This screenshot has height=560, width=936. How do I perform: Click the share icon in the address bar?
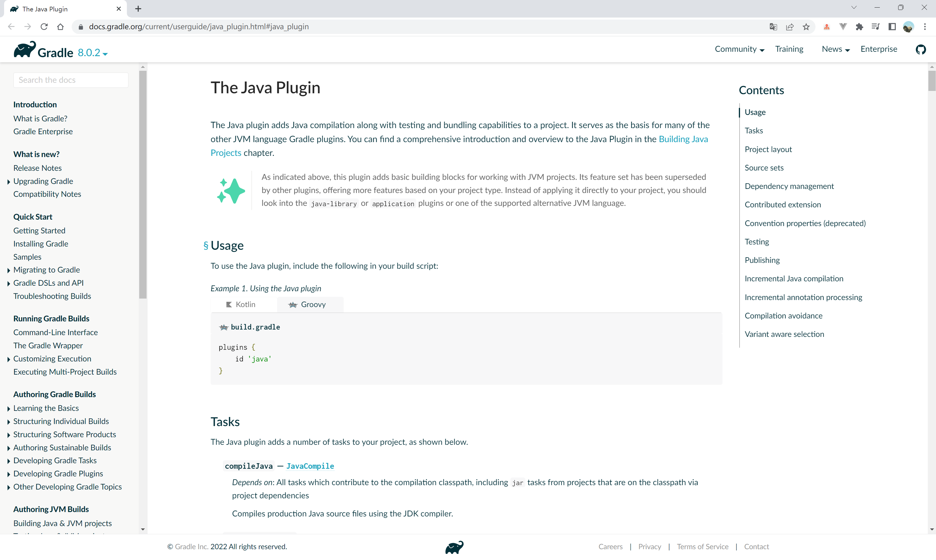pyautogui.click(x=790, y=26)
